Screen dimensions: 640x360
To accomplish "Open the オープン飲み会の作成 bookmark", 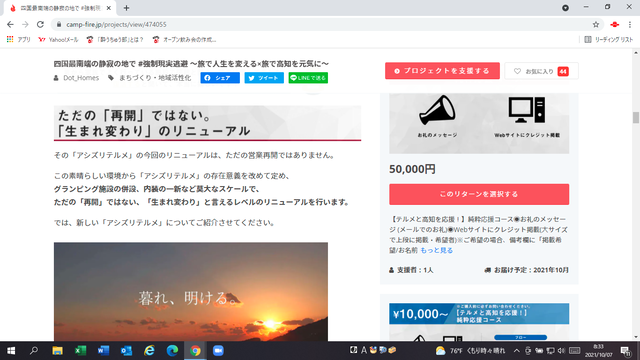I will [184, 40].
